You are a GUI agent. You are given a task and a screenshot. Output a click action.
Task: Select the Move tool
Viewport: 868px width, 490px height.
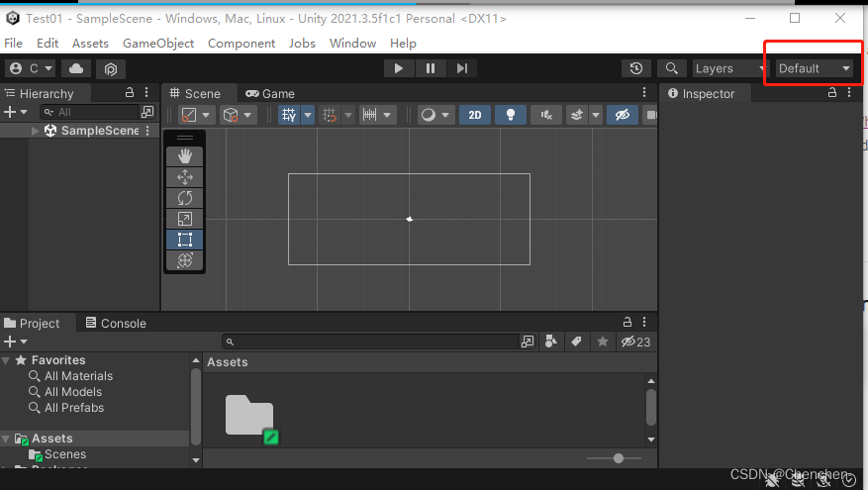184,177
